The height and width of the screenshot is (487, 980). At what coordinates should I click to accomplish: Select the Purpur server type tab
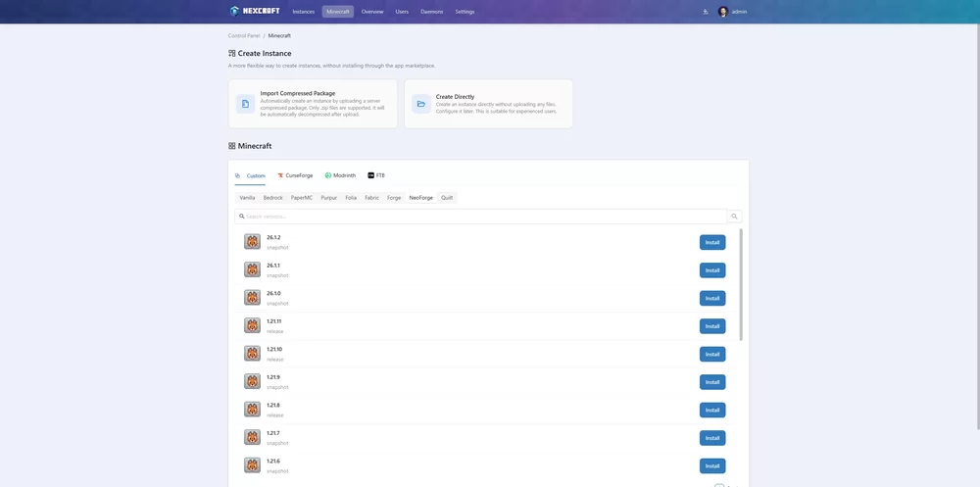[x=329, y=198]
